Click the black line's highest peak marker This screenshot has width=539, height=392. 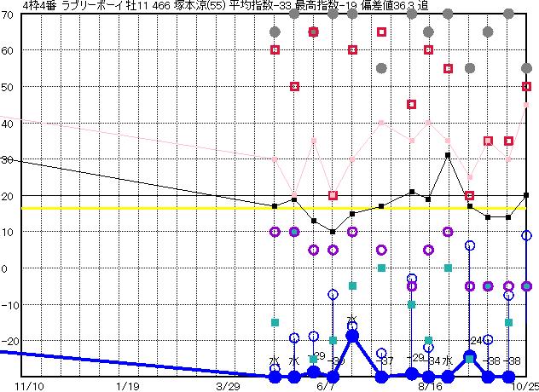point(448,155)
